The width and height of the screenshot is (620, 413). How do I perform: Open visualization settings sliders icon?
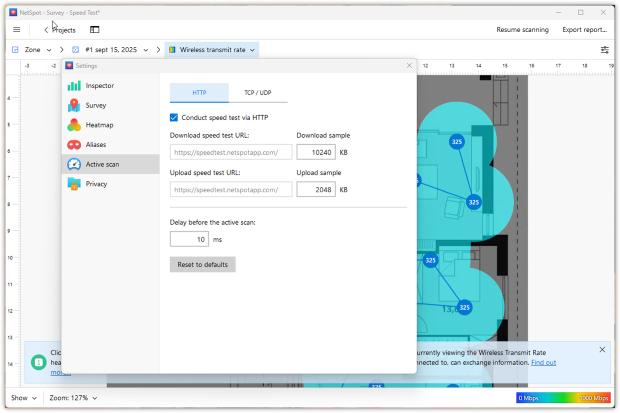604,49
